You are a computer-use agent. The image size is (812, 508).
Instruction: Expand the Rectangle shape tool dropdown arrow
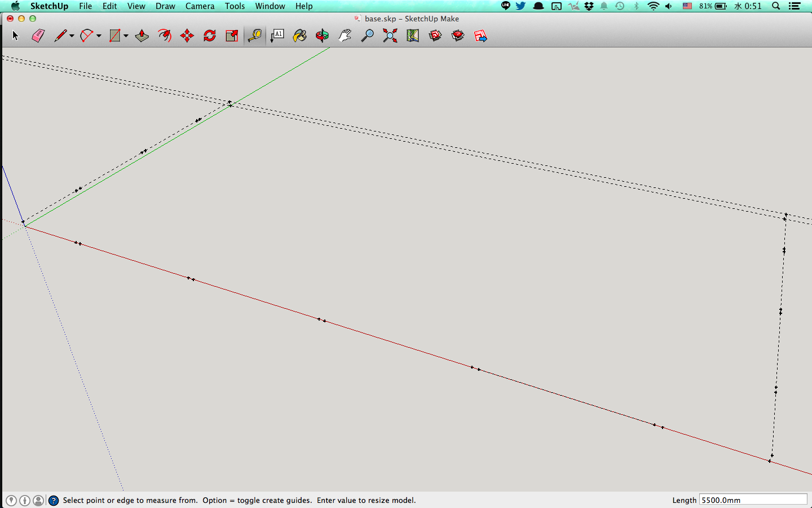(x=126, y=36)
